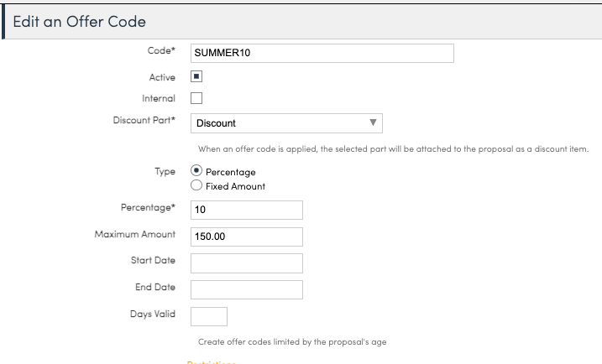
Task: Click the End Date input box
Action: [x=246, y=289]
